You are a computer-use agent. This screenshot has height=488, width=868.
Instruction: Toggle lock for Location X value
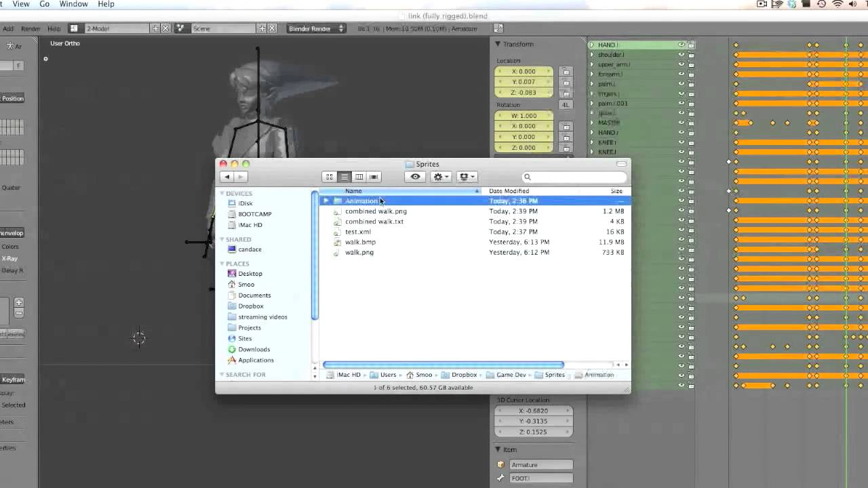(x=566, y=71)
